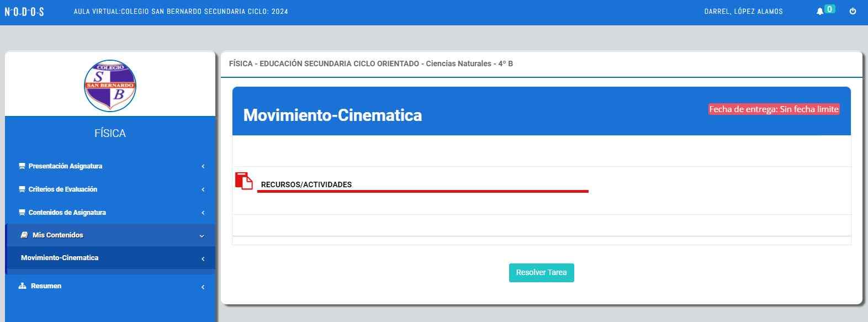
Task: Open Contenidos de Asignatura menu item
Action: 67,213
